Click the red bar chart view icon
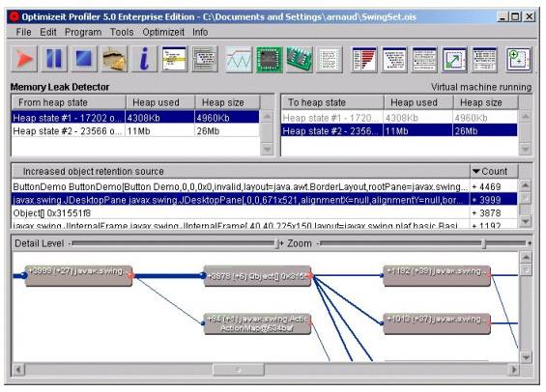Screen dimensions: 546x392 [364, 60]
